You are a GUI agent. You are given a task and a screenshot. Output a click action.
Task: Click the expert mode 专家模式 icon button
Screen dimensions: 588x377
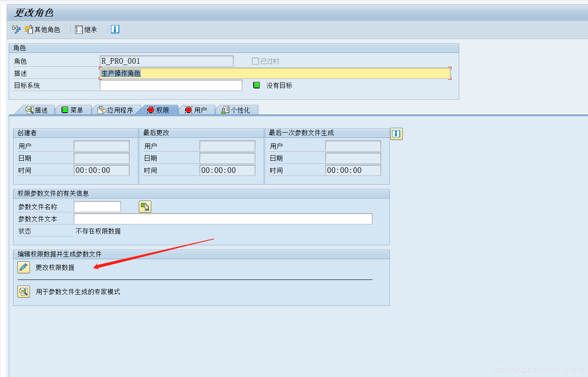23,292
